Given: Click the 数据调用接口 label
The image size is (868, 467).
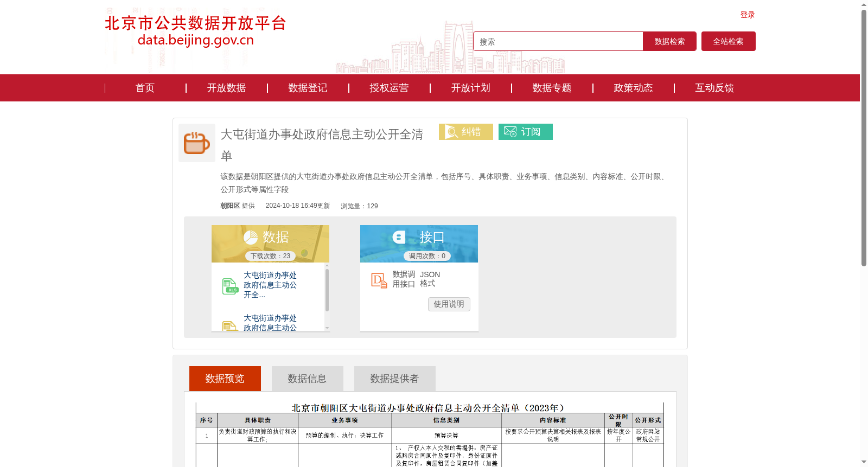Looking at the screenshot, I should click(x=404, y=279).
